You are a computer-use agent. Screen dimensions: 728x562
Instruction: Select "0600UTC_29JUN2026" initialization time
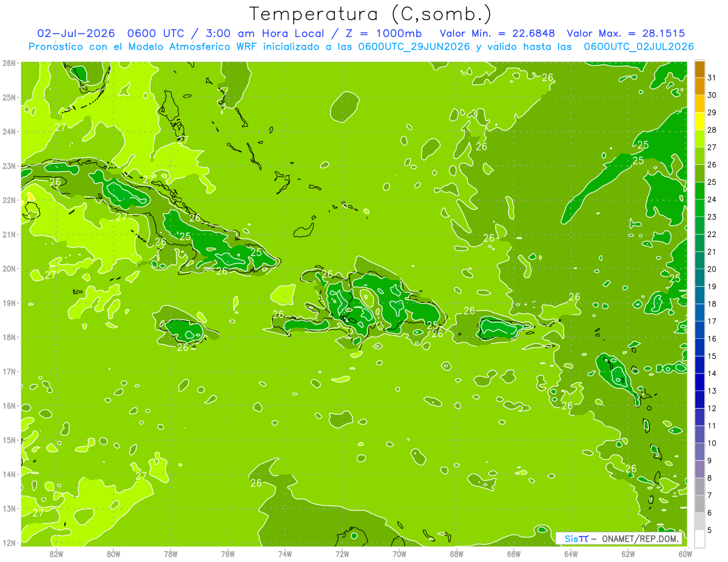click(x=414, y=47)
